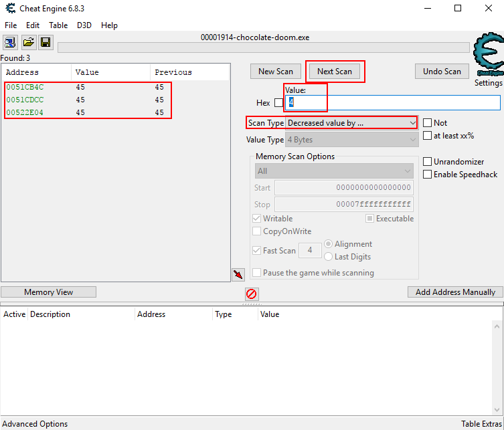504x430 pixels.
Task: Open the Scan Type dropdown
Action: (x=351, y=123)
